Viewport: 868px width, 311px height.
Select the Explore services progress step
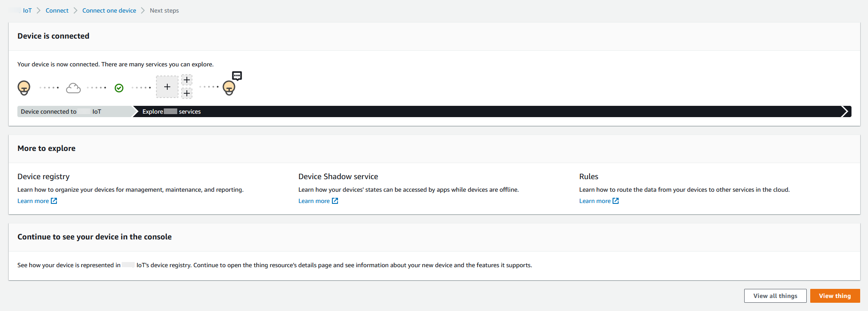pyautogui.click(x=172, y=111)
